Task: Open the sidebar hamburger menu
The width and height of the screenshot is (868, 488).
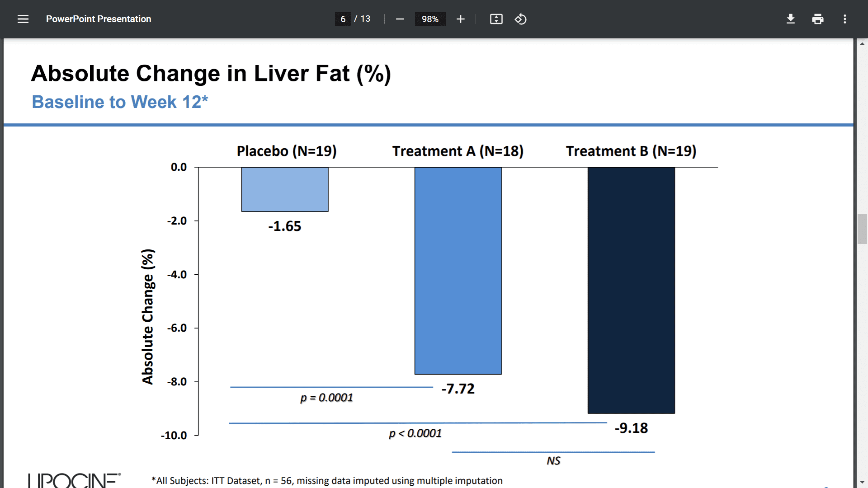Action: click(23, 19)
